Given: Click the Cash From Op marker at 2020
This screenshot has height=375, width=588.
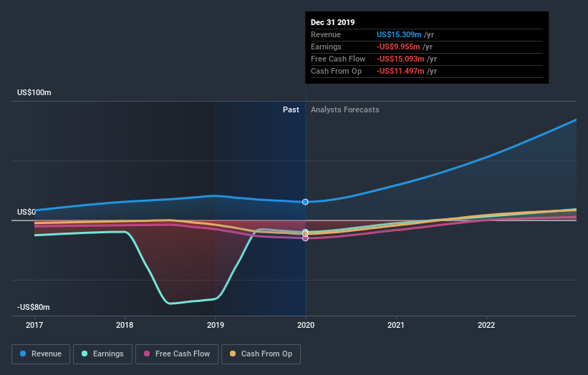Looking at the screenshot, I should click(305, 234).
